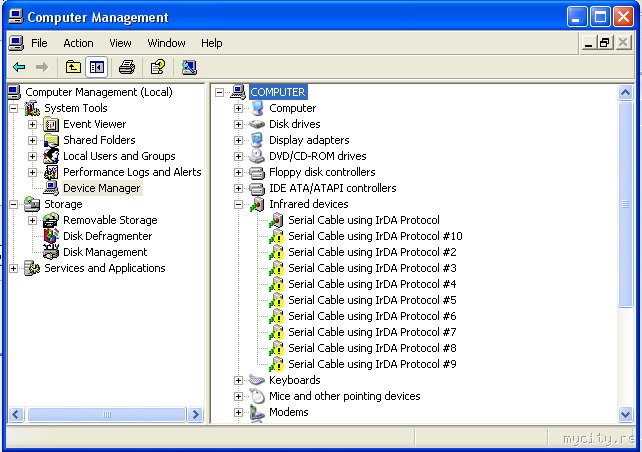Expand Local Users and Groups node
The height and width of the screenshot is (452, 642).
32,156
